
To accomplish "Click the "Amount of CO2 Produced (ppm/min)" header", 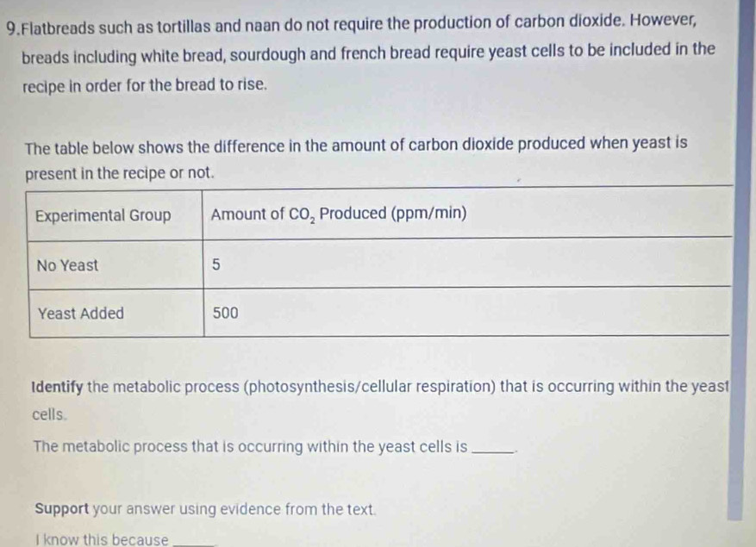I will point(339,214).
